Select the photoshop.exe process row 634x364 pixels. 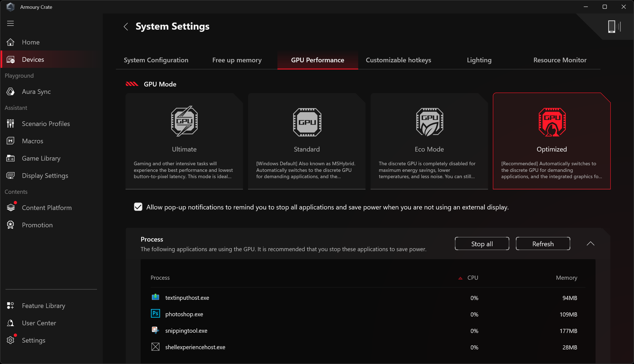click(184, 314)
